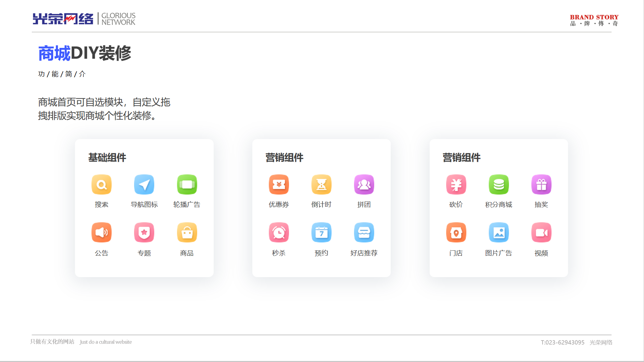Click the 导航图标 navigation icon component

point(144,184)
